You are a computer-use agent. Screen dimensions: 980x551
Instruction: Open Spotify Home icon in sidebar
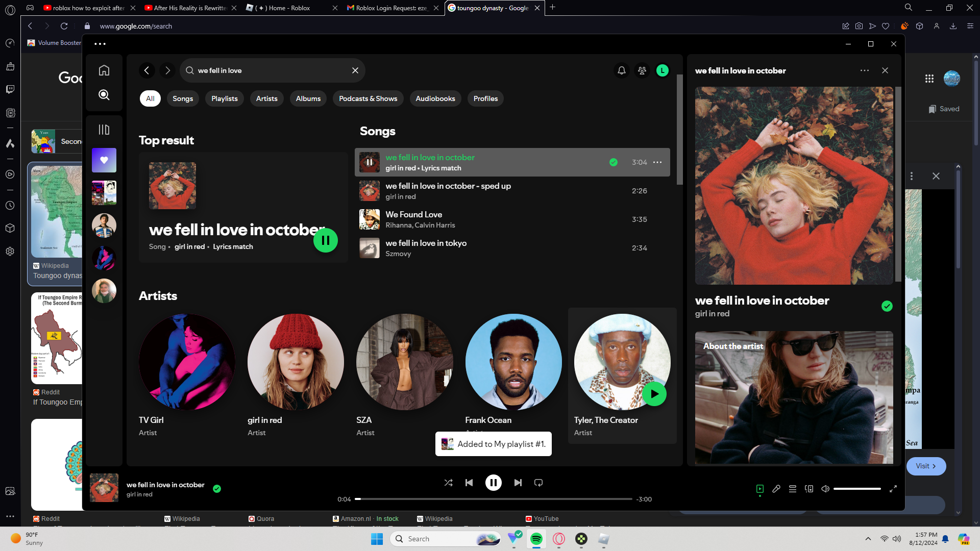[104, 70]
